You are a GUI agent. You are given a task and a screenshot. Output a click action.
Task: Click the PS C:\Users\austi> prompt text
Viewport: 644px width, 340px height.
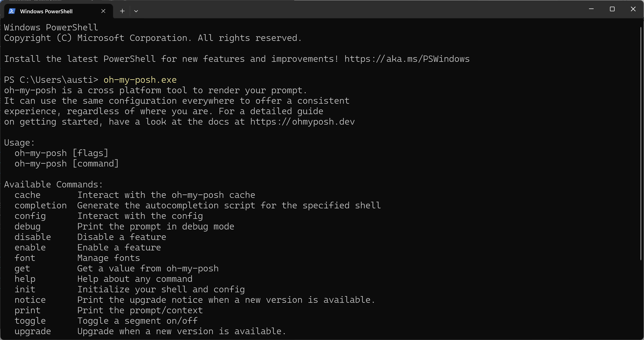(x=51, y=80)
